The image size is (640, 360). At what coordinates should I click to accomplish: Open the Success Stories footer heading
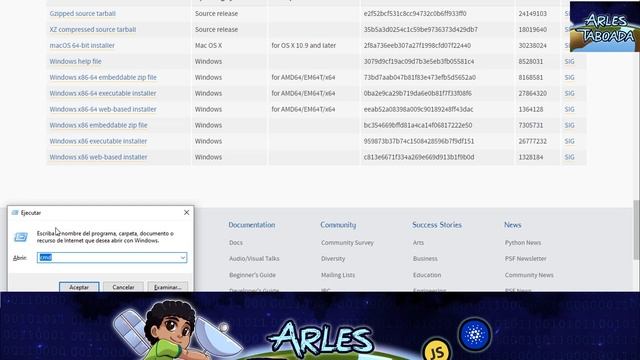[x=437, y=225]
